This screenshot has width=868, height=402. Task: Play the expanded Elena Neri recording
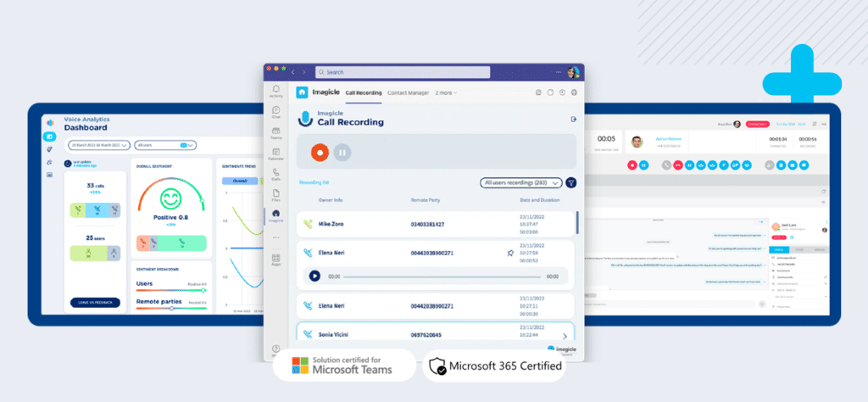(314, 276)
